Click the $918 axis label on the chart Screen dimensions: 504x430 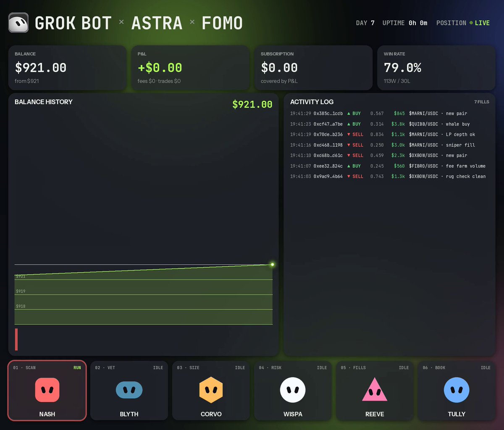[x=21, y=306]
